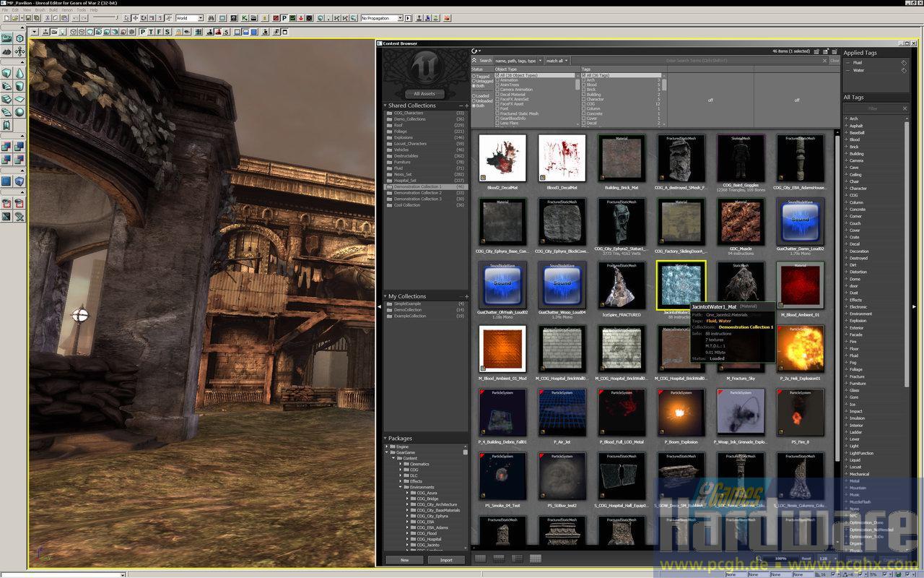Screen dimensions: 924x578
Task: Check the Animation object type filter
Action: [x=497, y=80]
